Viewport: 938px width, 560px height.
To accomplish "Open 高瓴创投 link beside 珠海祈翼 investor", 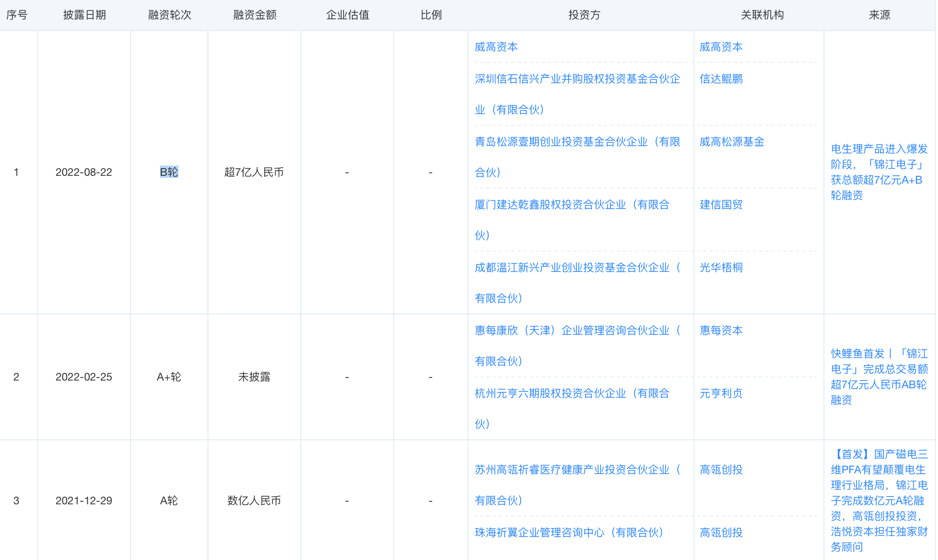I will pos(721,533).
